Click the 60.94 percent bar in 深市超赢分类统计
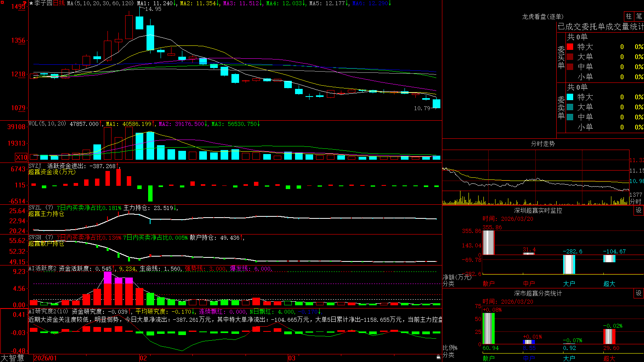The width and height of the screenshot is (644, 362). (x=489, y=328)
